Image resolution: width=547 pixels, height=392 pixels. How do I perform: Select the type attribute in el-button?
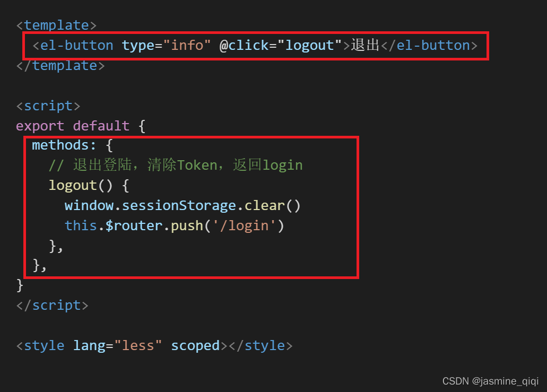[138, 46]
